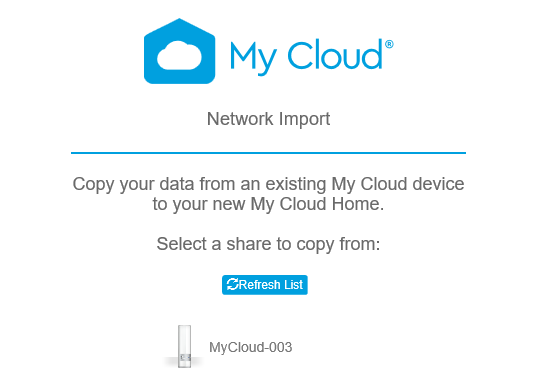The width and height of the screenshot is (546, 377).
Task: Click the My Cloud house logo icon
Action: pos(179,51)
